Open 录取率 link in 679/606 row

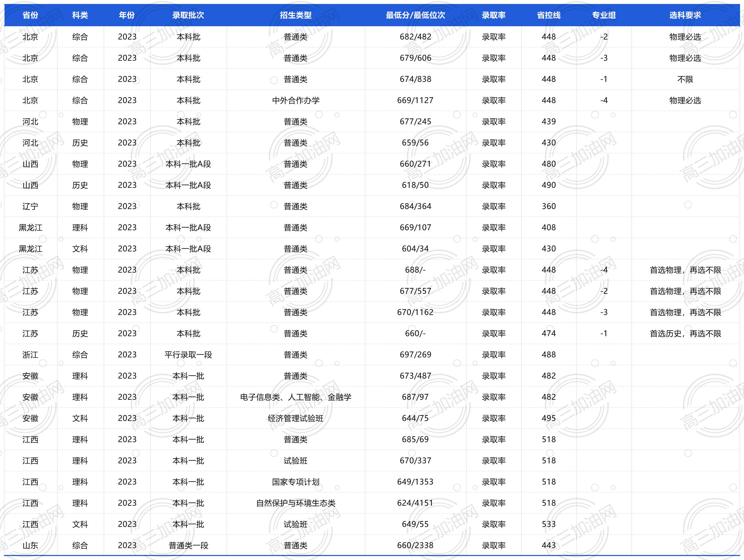(x=494, y=58)
